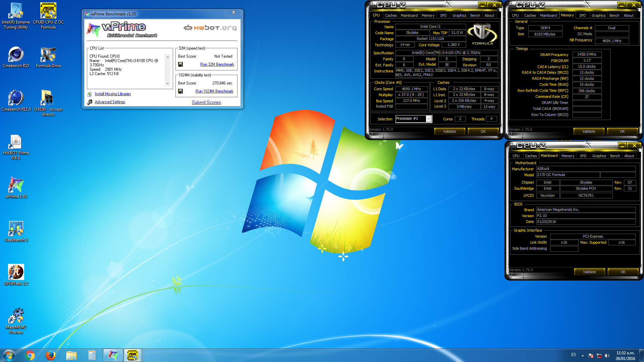Screen dimensions: 644x362
Task: Switch to wPrime taskbar button
Action: (x=113, y=355)
